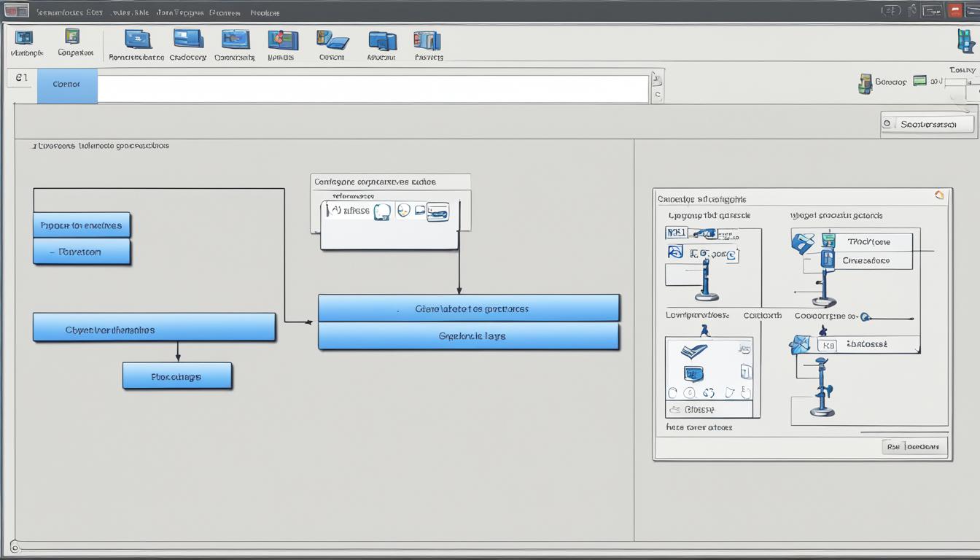This screenshot has height=560, width=980.
Task: Click the resize corner arrow beside the 'K8' row
Action: coord(917,349)
